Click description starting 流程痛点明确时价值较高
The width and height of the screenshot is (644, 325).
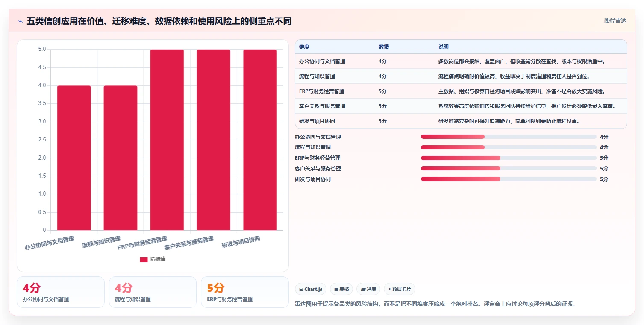[x=514, y=76]
